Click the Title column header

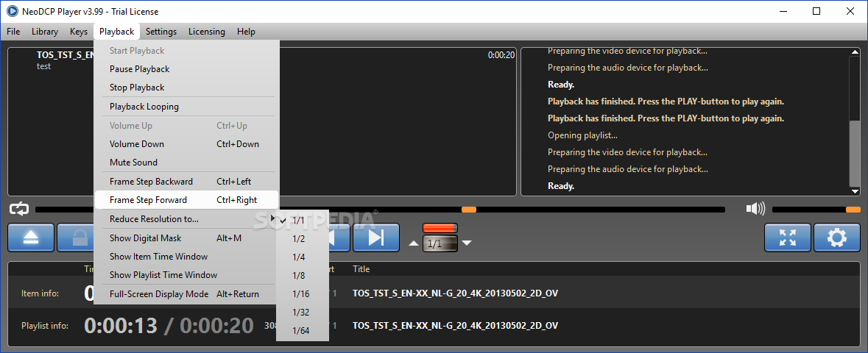coord(361,269)
